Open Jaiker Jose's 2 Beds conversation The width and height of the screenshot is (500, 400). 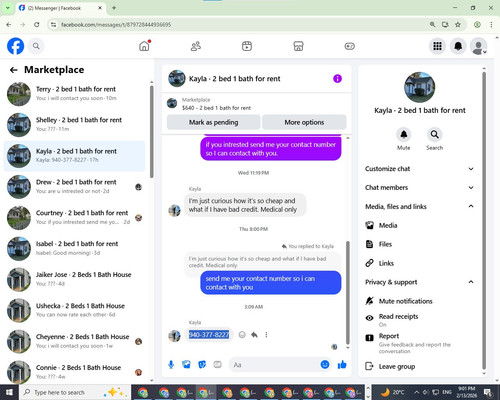pos(75,279)
